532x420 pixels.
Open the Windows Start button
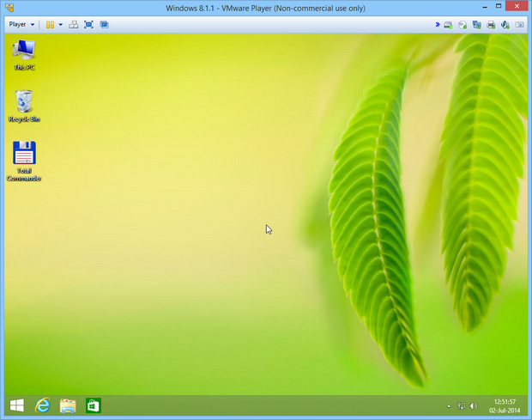[17, 405]
